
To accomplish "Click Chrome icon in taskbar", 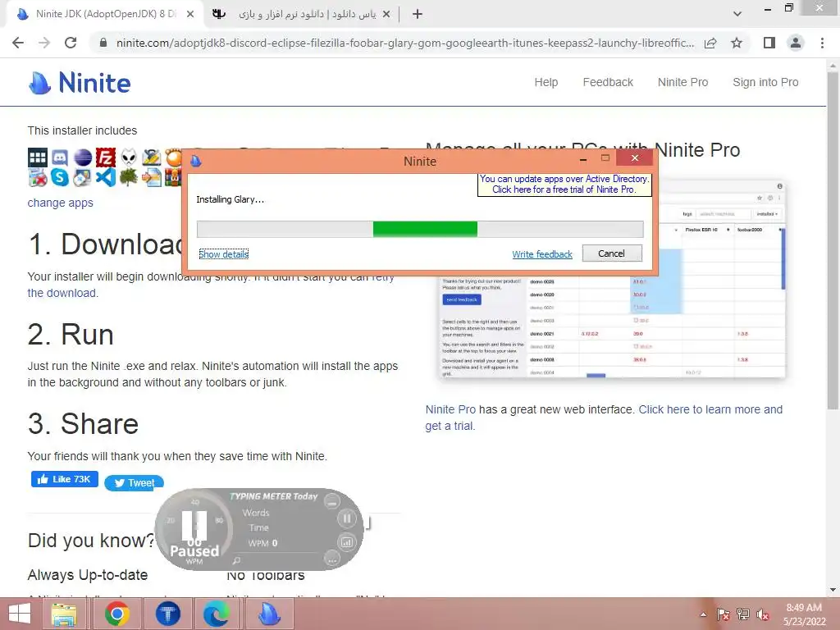I will [x=116, y=614].
